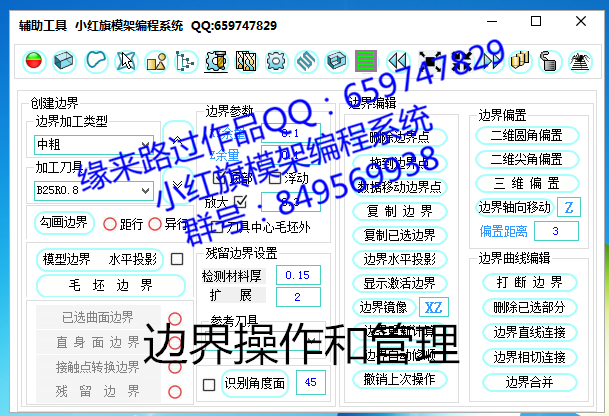
Task: Click the 二维圆角偏置 button
Action: [x=527, y=136]
